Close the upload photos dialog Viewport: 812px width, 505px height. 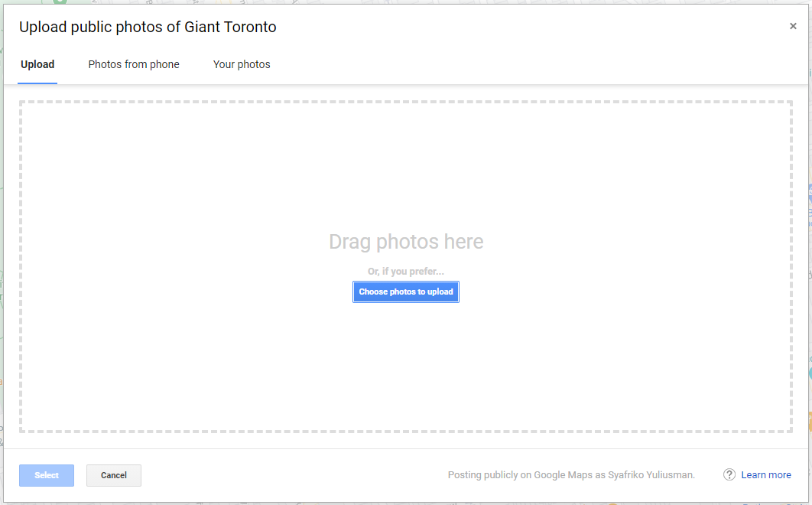pos(793,26)
